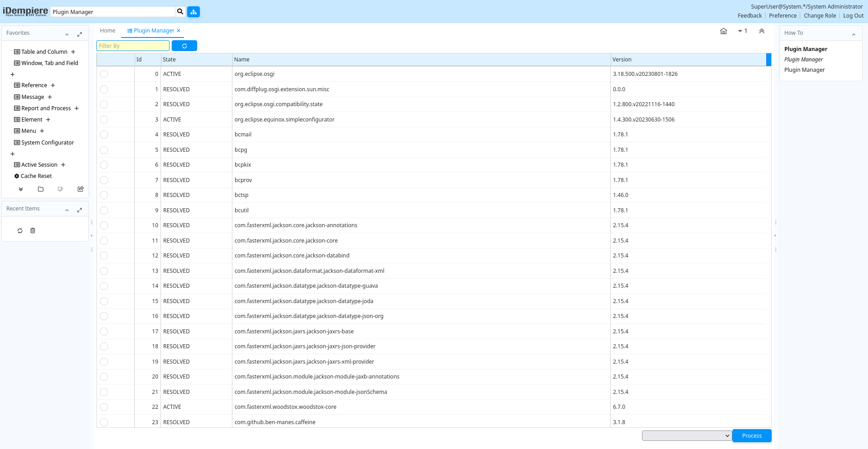
Task: Click the Filter By input field
Action: click(133, 46)
